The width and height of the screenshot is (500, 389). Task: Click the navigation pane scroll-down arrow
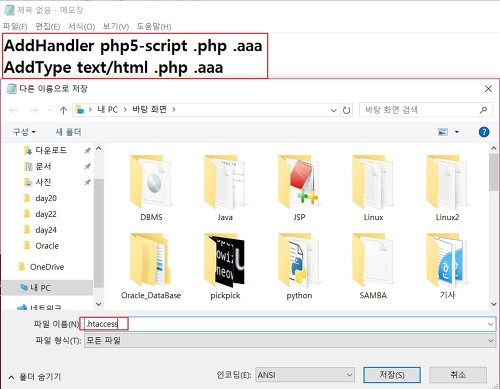coord(99,304)
